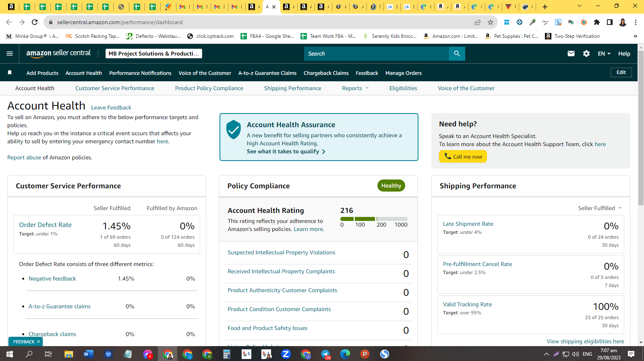Click the Account Health Rating progress bar

click(374, 219)
